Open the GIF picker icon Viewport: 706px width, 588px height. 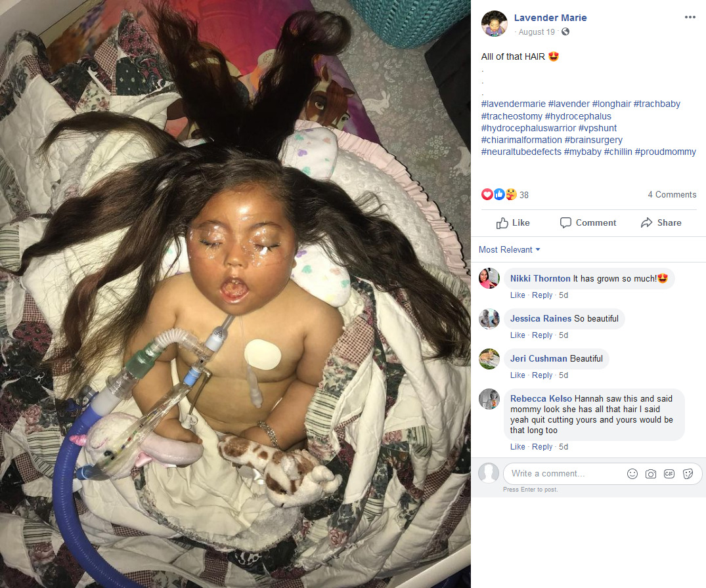click(x=669, y=474)
